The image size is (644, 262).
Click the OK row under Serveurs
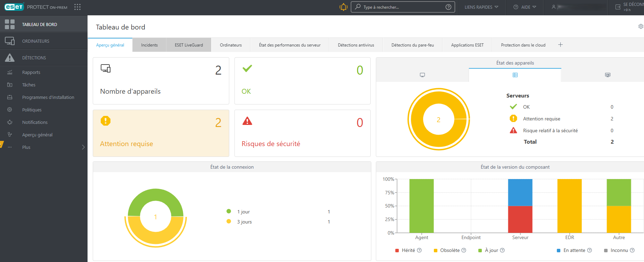(x=561, y=107)
